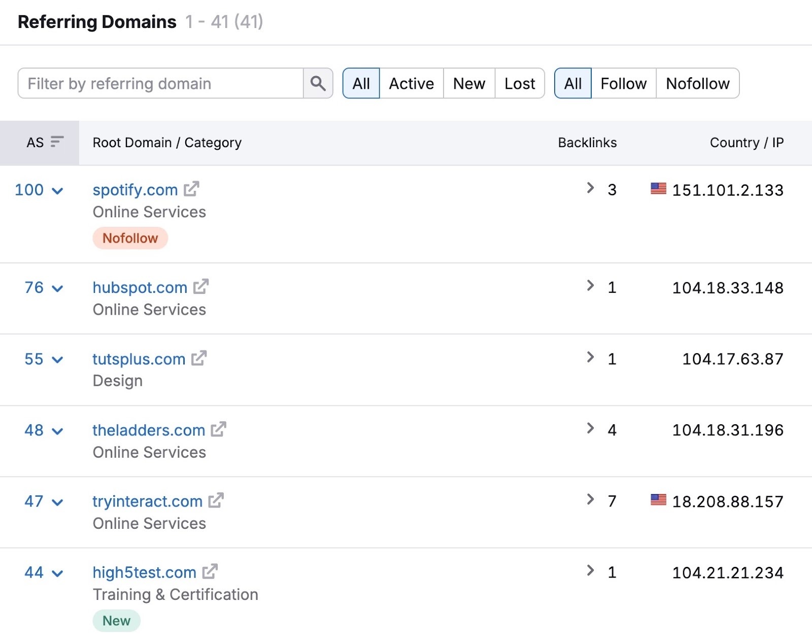Open tutsplus.com via external link icon
This screenshot has height=644, width=812.
(x=198, y=358)
